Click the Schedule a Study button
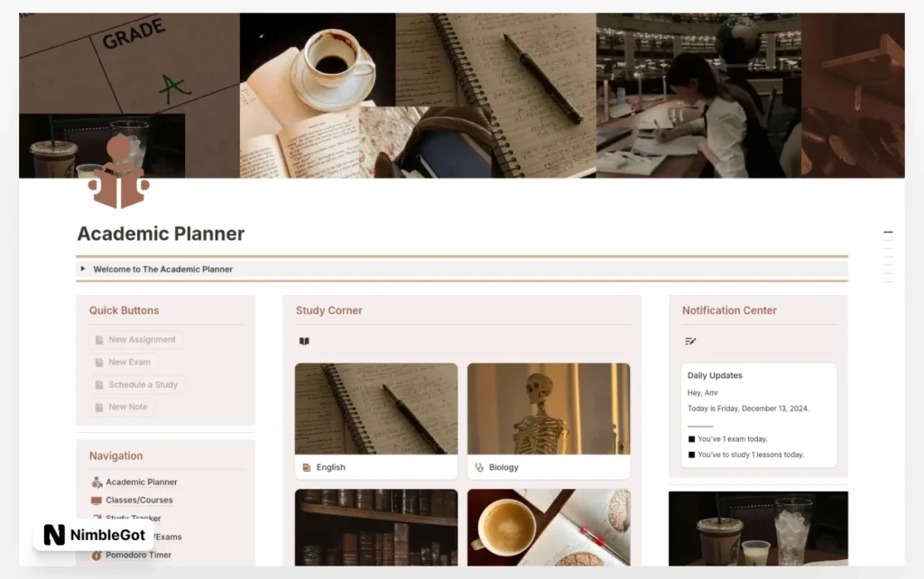The width and height of the screenshot is (924, 579). tap(137, 384)
